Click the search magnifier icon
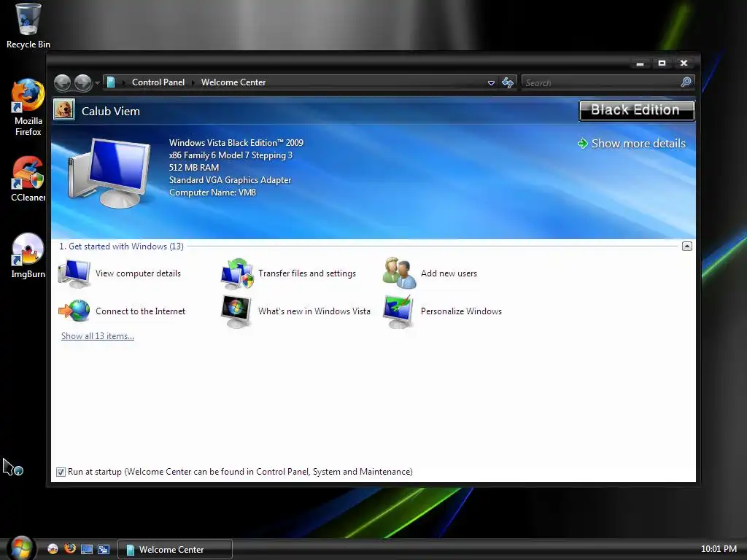The width and height of the screenshot is (747, 560). point(686,82)
